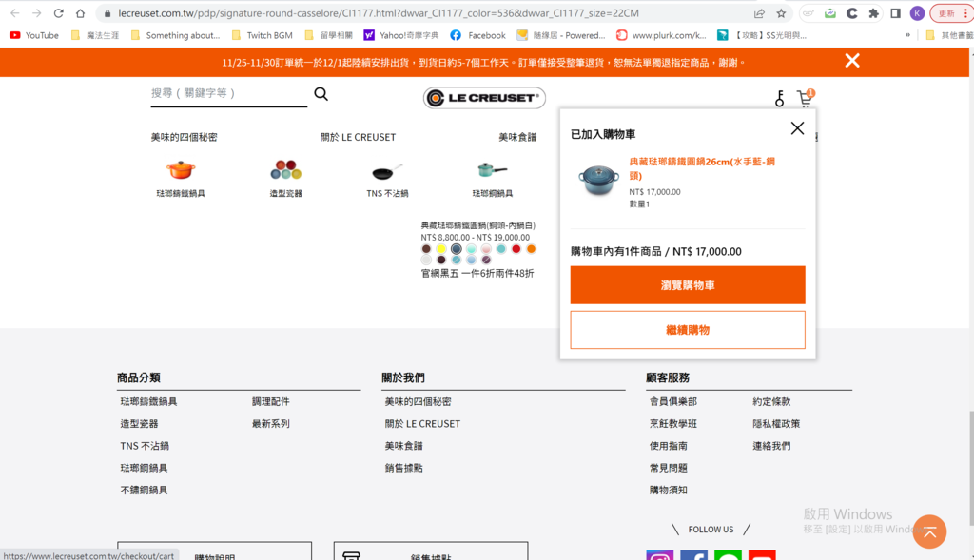Open the browser extensions puzzle menu
974x560 pixels.
click(873, 13)
